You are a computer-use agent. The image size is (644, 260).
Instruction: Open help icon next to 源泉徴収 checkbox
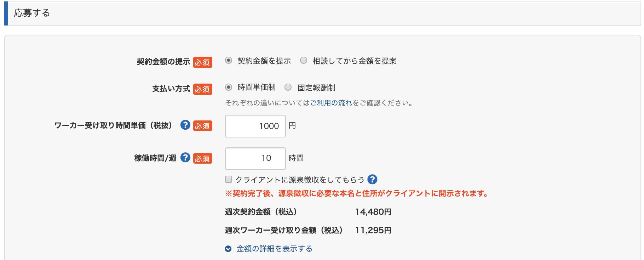coord(372,180)
